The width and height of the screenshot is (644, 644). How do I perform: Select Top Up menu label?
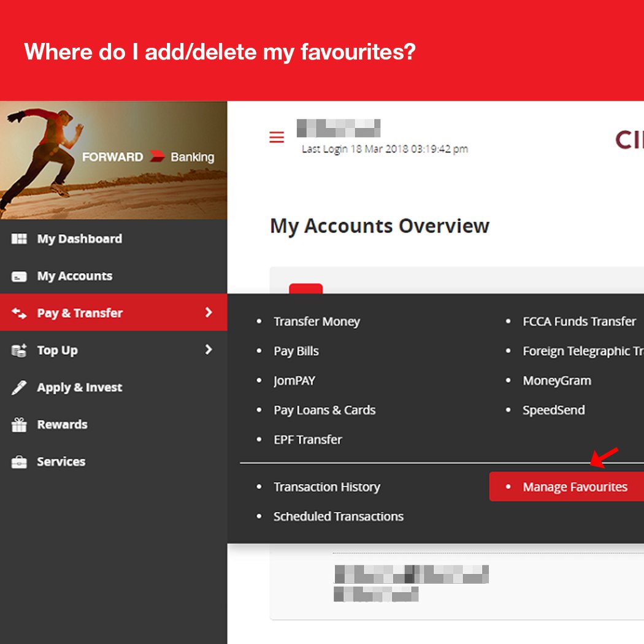point(58,350)
